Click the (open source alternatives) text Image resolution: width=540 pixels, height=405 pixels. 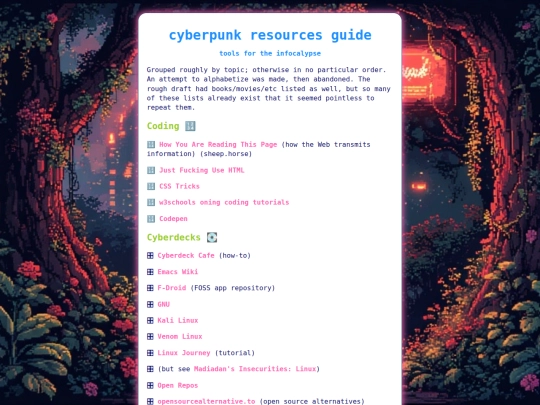click(312, 402)
